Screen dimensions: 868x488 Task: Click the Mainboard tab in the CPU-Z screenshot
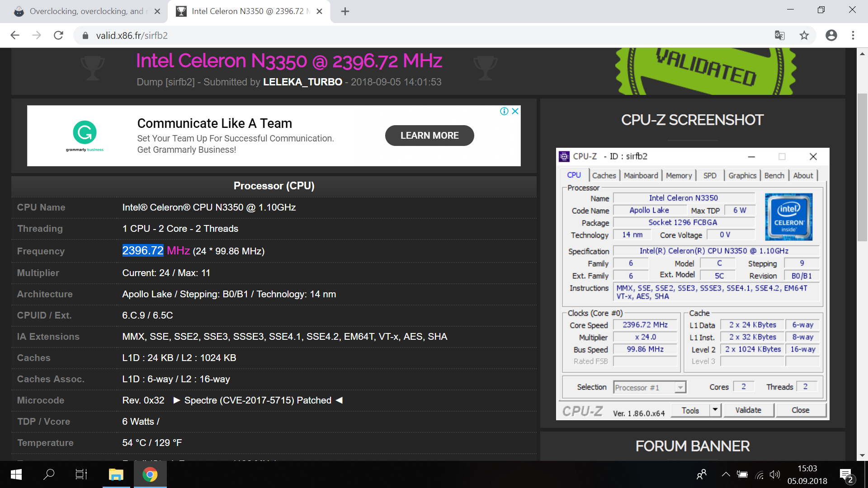(641, 175)
